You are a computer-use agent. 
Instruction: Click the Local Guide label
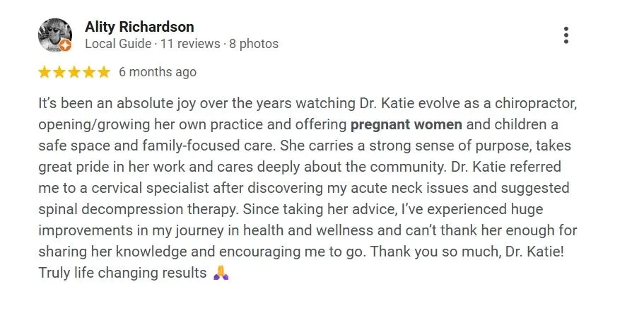point(118,44)
